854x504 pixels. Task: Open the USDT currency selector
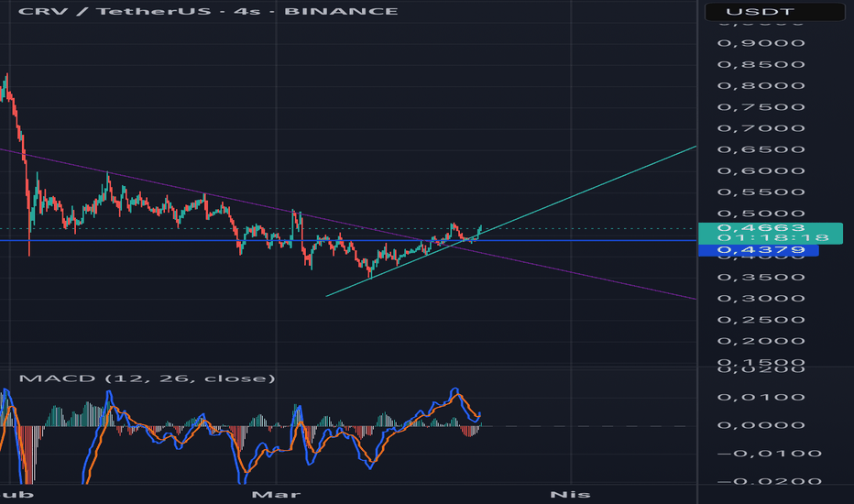click(774, 11)
